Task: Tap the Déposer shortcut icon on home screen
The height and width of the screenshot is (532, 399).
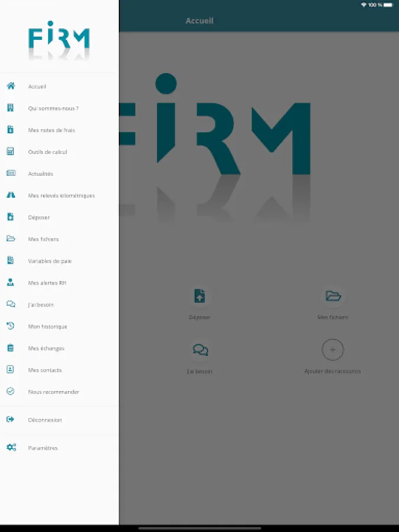Action: (200, 296)
